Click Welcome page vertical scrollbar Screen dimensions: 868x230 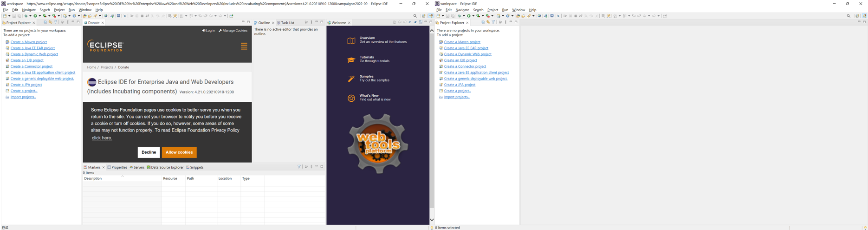point(432,125)
